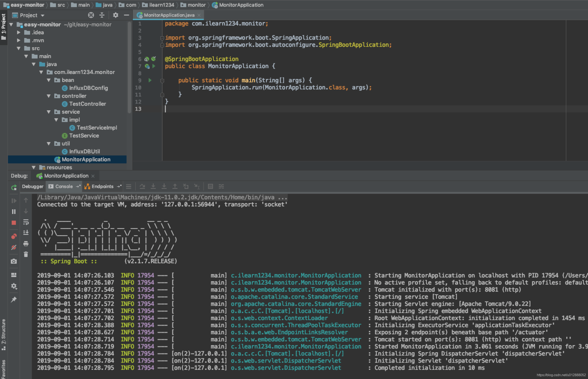
Task: Hide the Project tool window
Action: point(126,15)
